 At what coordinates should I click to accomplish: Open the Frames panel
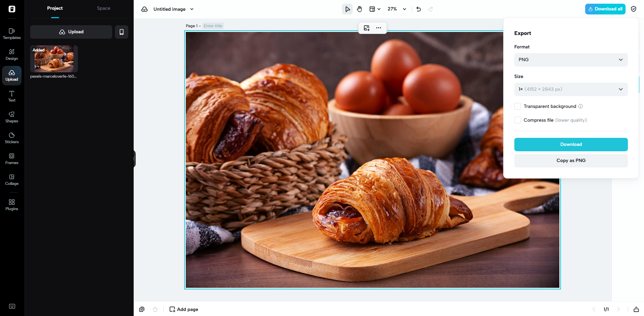[12, 159]
